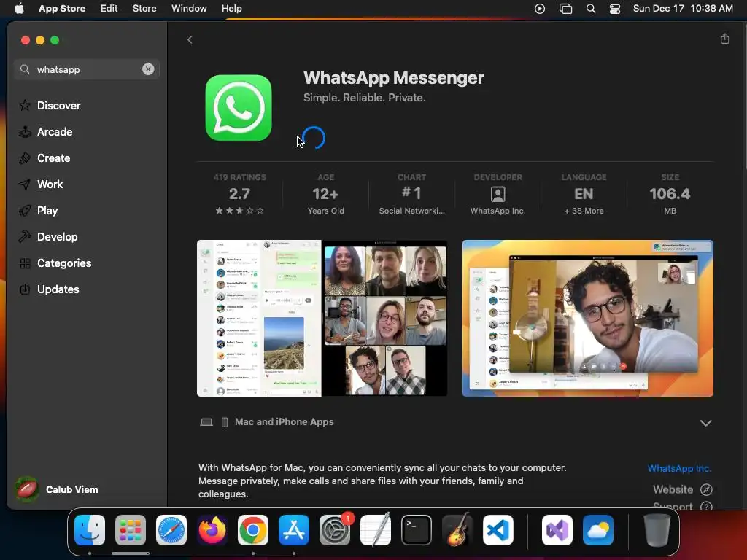The width and height of the screenshot is (747, 560).
Task: Open Spotlight search in menu bar
Action: [x=591, y=8]
